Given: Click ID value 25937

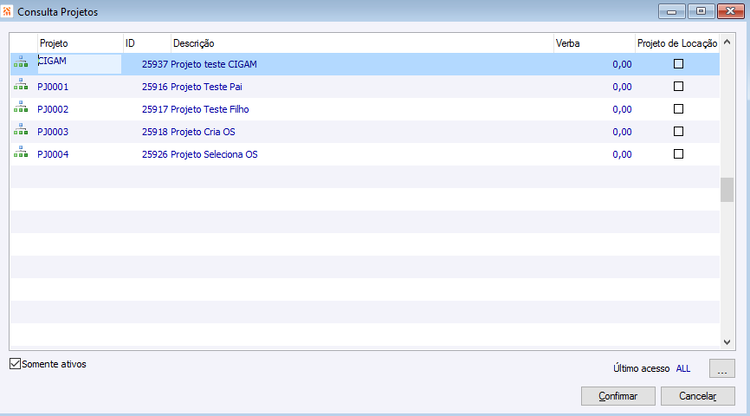Looking at the screenshot, I should (155, 64).
